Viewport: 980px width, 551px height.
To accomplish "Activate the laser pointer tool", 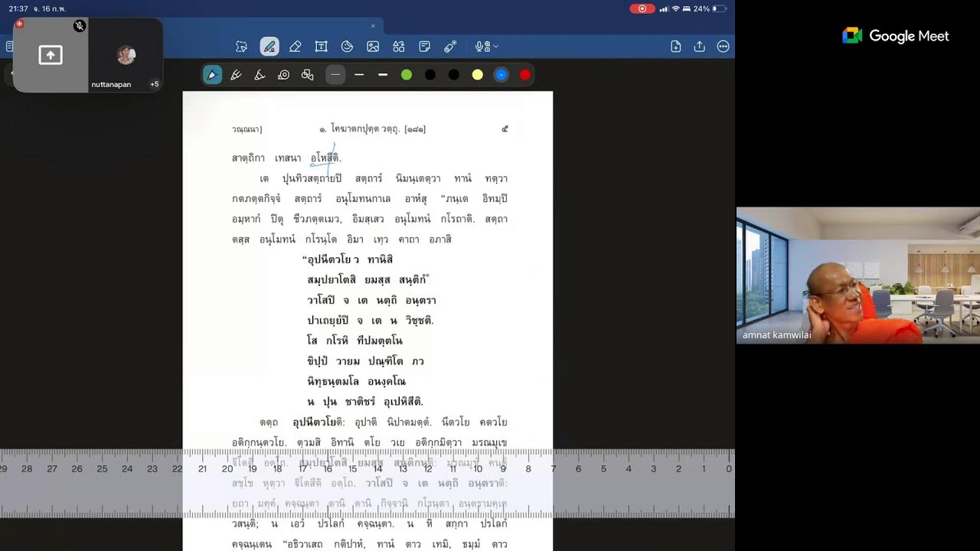I will coord(450,47).
